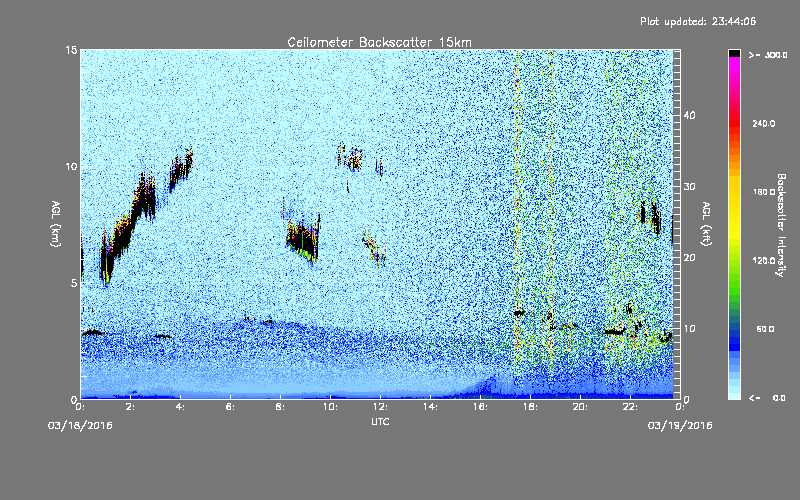Click the 30 kft right axis tick label
800x500 pixels.
(689, 186)
